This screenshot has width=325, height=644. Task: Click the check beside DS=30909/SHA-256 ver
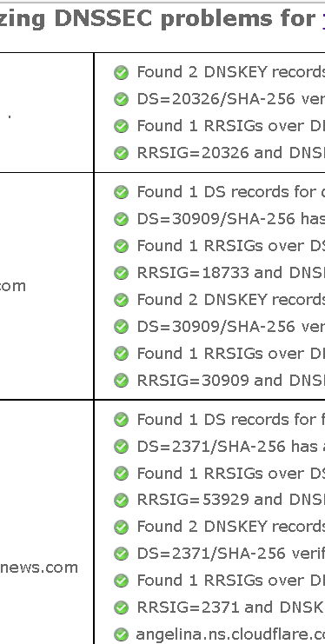(x=121, y=327)
